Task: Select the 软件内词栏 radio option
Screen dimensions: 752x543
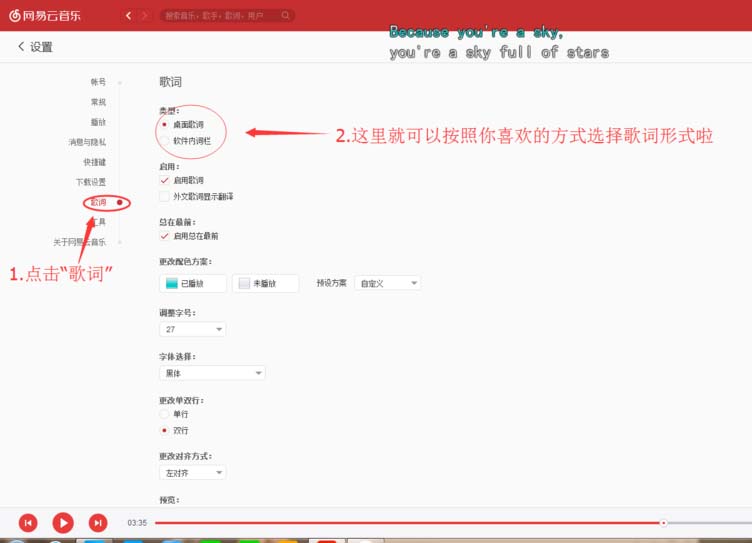Action: click(x=164, y=141)
